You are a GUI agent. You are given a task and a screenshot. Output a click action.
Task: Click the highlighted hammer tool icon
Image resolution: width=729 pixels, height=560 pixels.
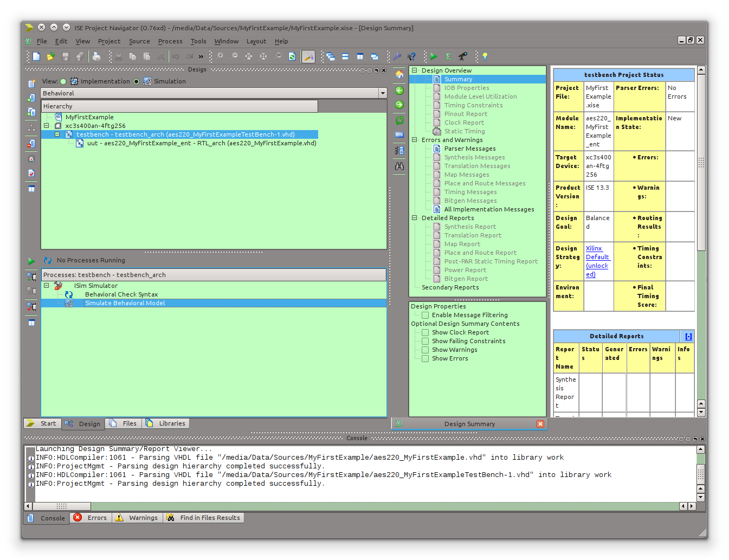[x=308, y=56]
